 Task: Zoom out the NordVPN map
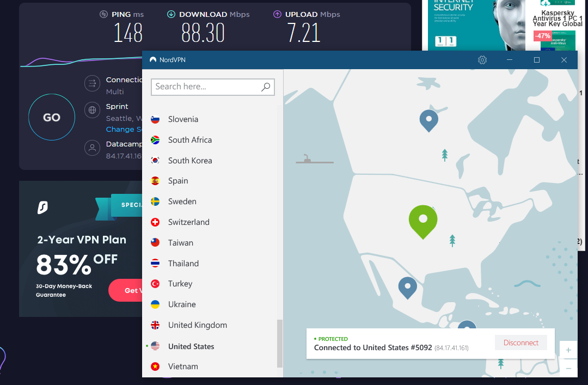coord(568,369)
